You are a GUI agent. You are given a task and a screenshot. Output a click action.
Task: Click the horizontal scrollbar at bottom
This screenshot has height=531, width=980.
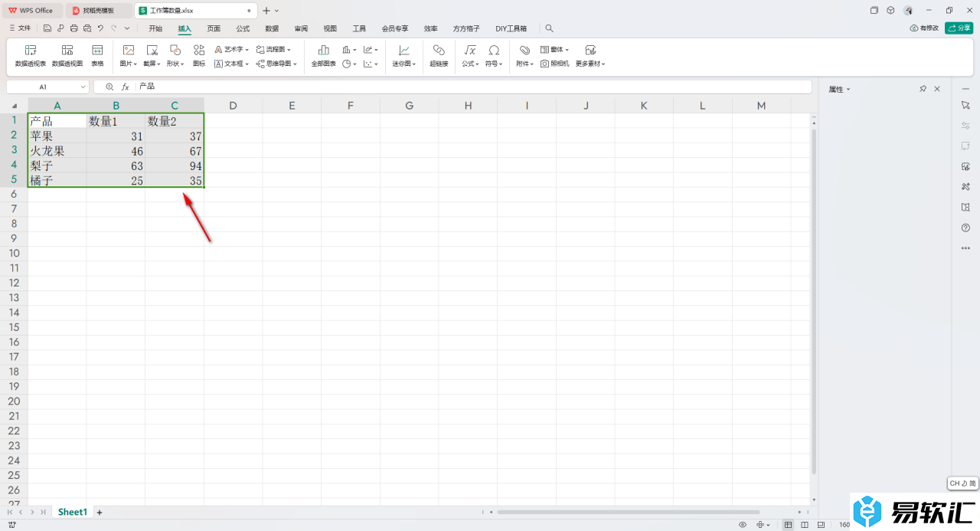point(628,512)
